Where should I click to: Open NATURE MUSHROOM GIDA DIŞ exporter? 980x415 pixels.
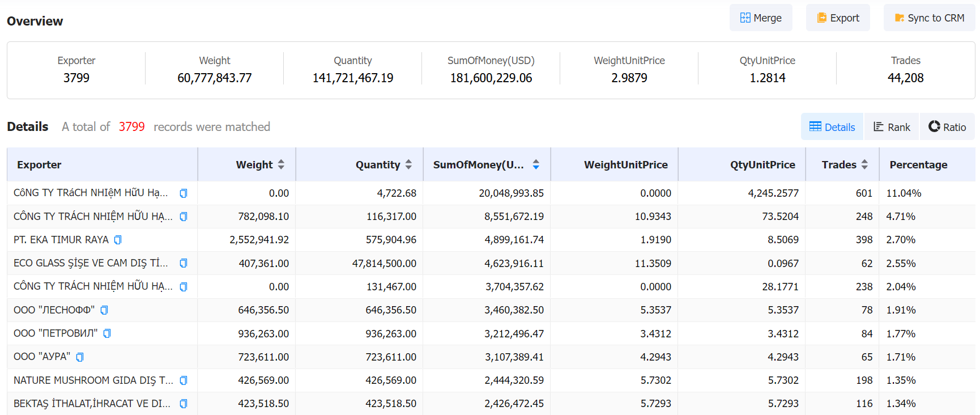(x=93, y=380)
